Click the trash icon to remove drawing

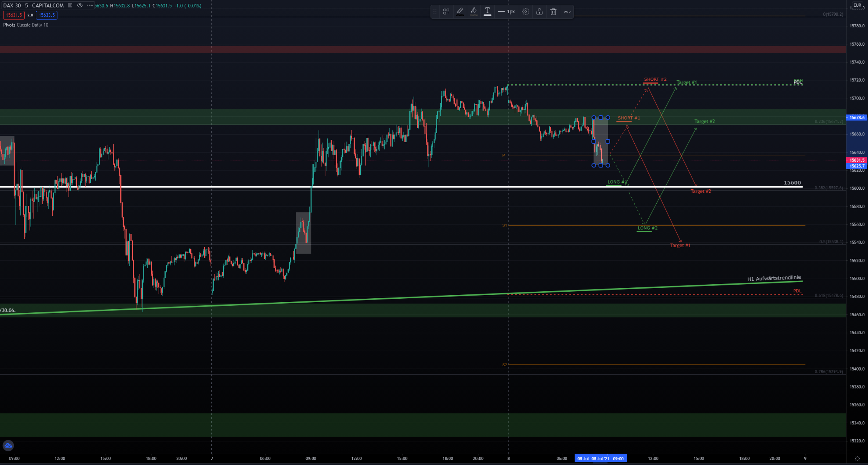pos(553,12)
